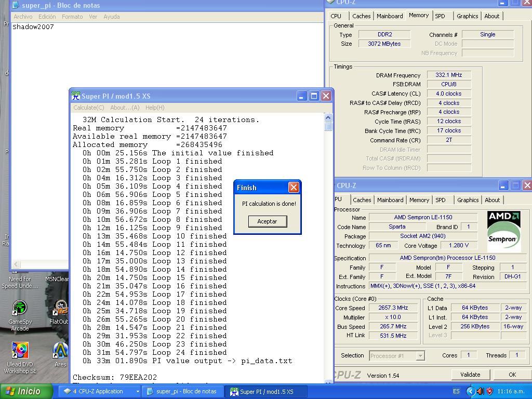Expand CPU-Z Application taskbar group arrow

coord(137,391)
